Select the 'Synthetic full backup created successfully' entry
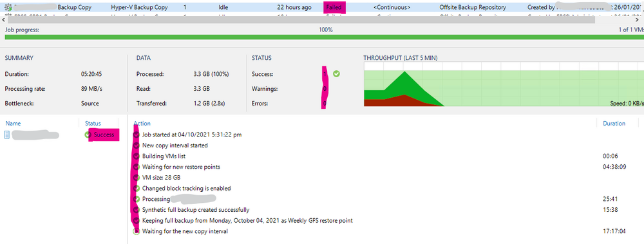This screenshot has height=244, width=644. (x=196, y=210)
